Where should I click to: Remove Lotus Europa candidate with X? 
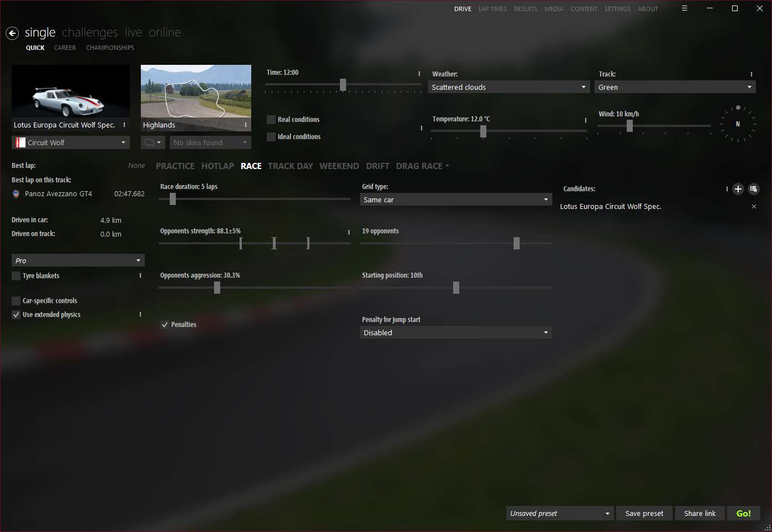pos(754,206)
